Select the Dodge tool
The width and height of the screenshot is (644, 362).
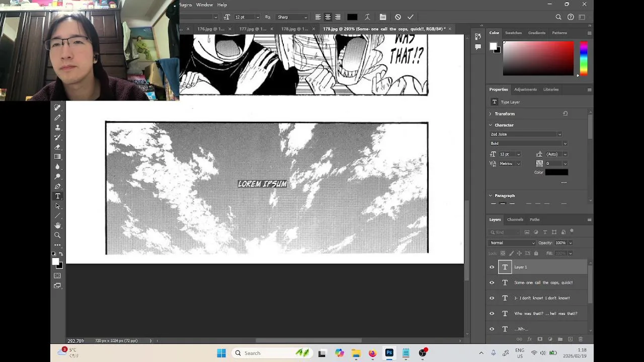(x=57, y=176)
